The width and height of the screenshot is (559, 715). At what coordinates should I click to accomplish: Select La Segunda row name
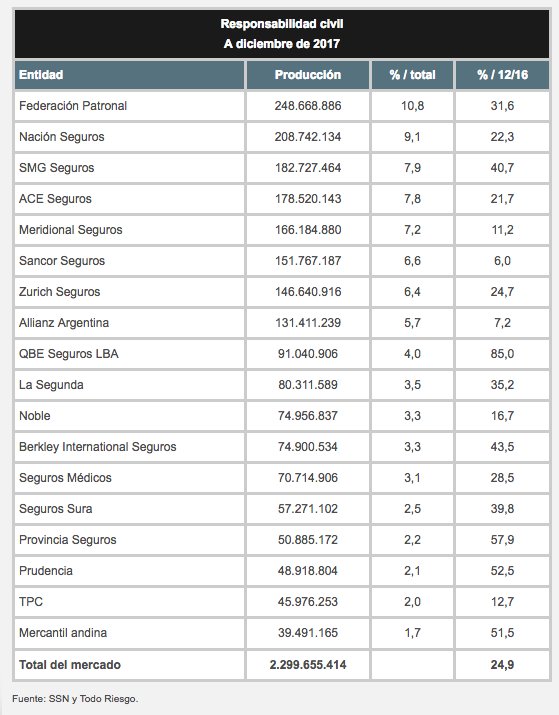click(51, 385)
